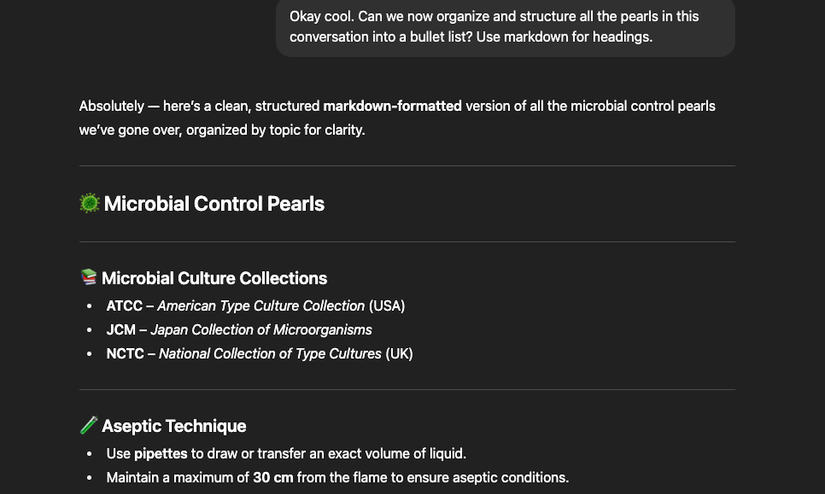Click the bold markdown-formatted phrase

[392, 106]
